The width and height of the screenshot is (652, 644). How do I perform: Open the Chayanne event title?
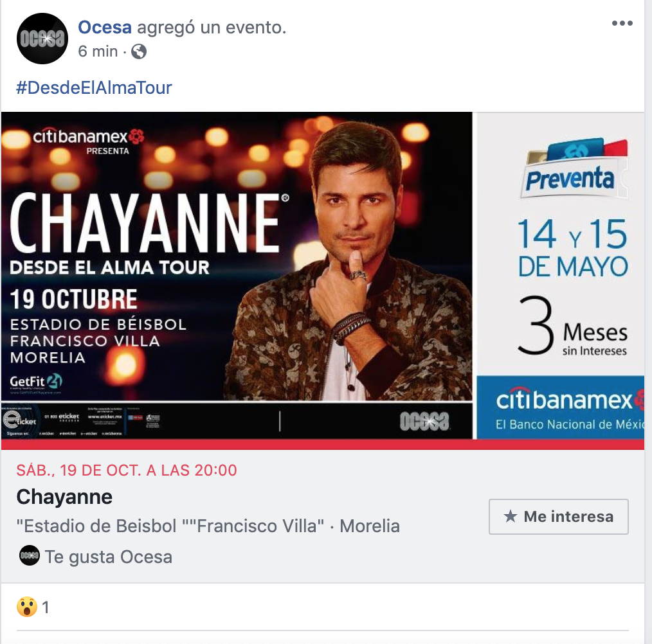(x=64, y=497)
